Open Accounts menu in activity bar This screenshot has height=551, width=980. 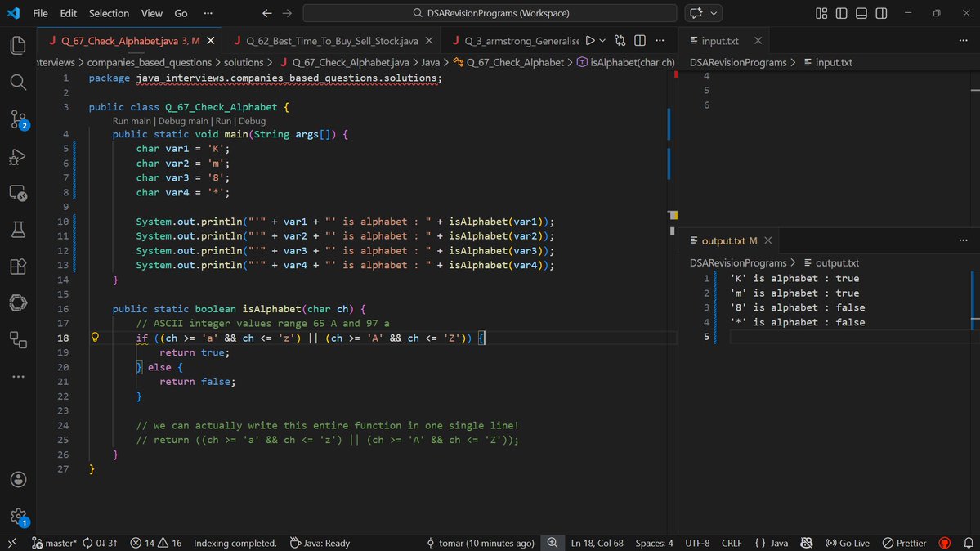[18, 479]
